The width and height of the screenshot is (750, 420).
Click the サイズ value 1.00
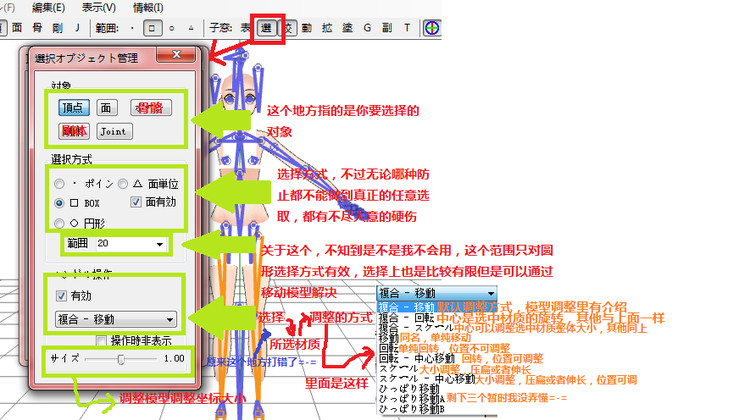point(174,358)
